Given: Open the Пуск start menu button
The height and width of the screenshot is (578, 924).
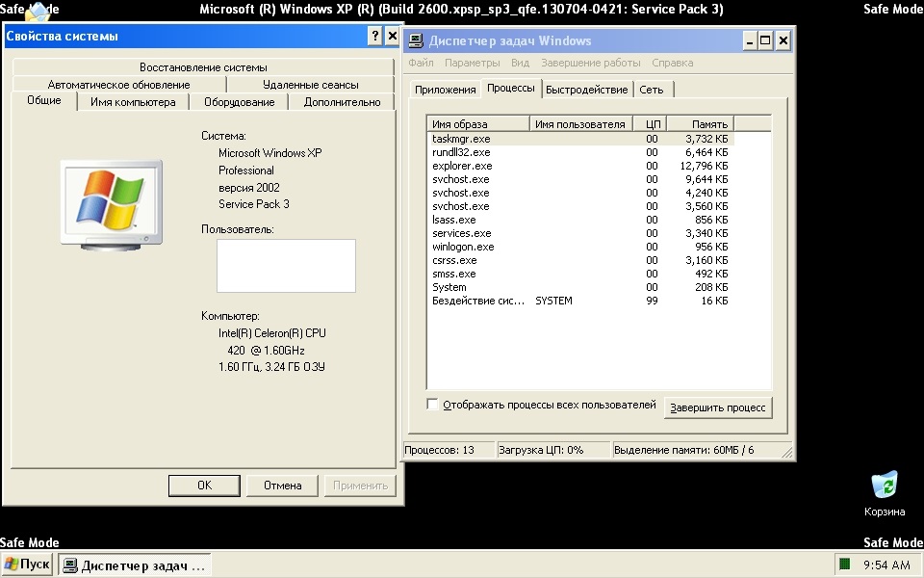Looking at the screenshot, I should (x=27, y=565).
